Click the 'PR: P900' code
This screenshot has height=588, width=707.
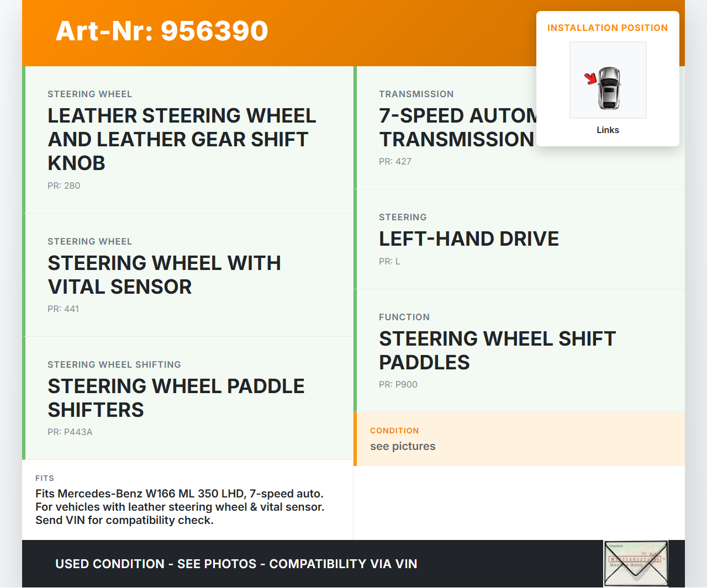398,384
